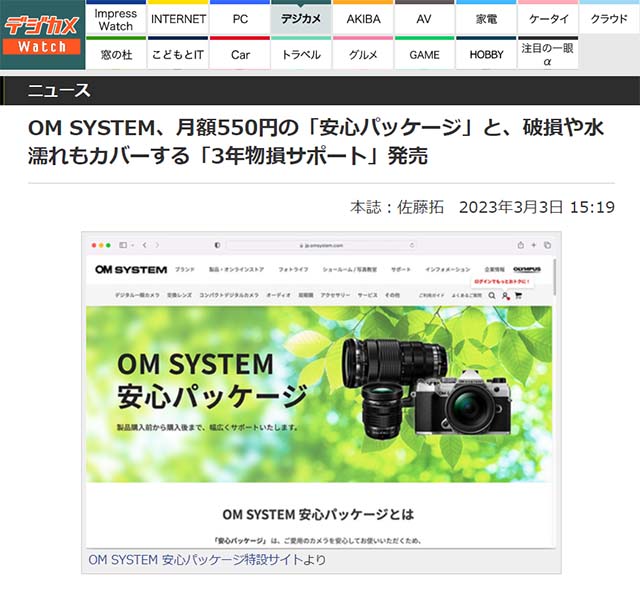The height and width of the screenshot is (590, 640).
Task: Click the account user icon on OM SYSTEM page
Action: tap(505, 296)
